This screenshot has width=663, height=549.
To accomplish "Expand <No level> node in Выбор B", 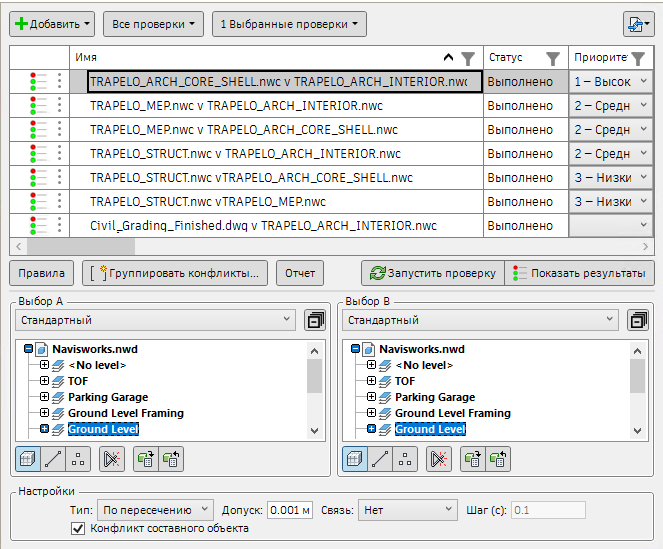I will tap(371, 365).
